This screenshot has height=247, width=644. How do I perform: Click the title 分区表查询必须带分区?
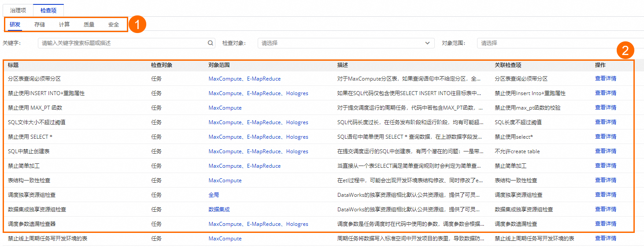click(x=34, y=79)
